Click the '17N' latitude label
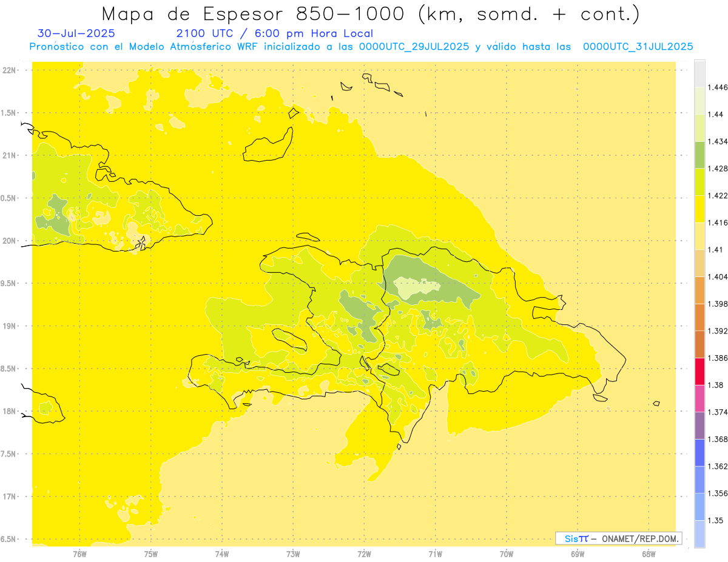The image size is (728, 562). point(9,497)
